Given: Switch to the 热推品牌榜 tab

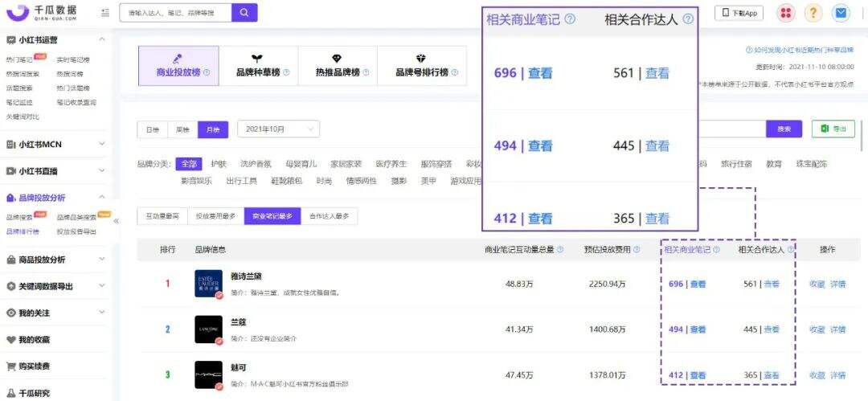Looking at the screenshot, I should [x=338, y=66].
